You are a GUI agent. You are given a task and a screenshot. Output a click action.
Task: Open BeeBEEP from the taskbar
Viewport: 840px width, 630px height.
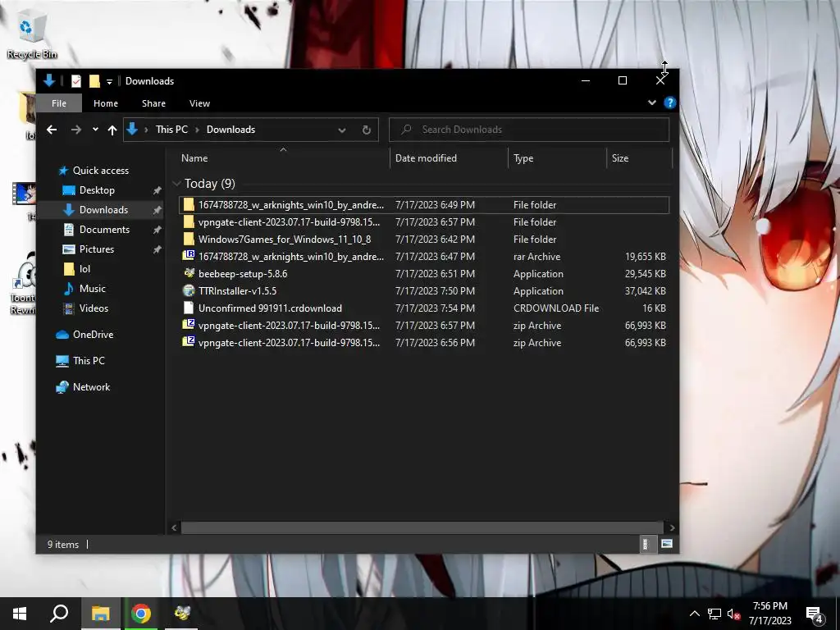pos(181,614)
